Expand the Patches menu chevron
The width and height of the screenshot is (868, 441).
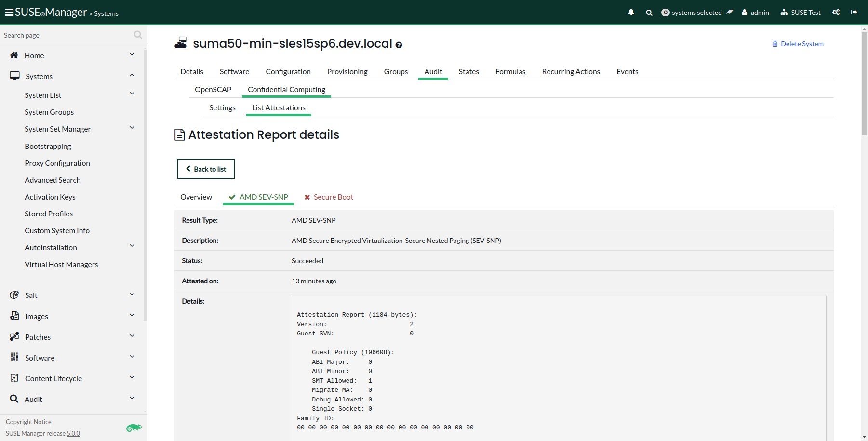132,335
